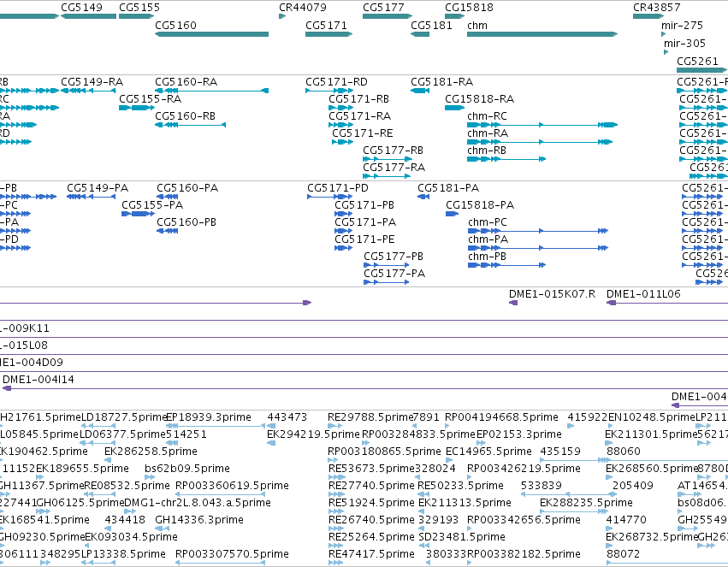Select the CG5171-PB protein label

pos(364,205)
